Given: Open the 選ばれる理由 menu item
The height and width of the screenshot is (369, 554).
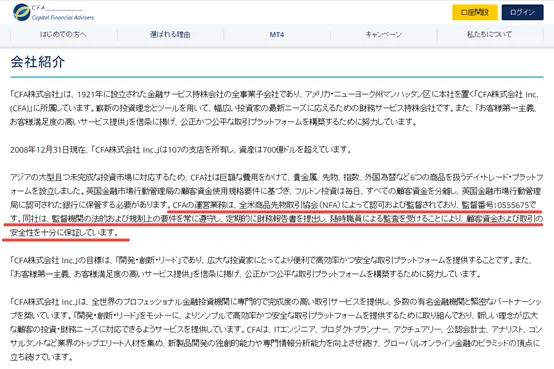Looking at the screenshot, I should (x=170, y=35).
